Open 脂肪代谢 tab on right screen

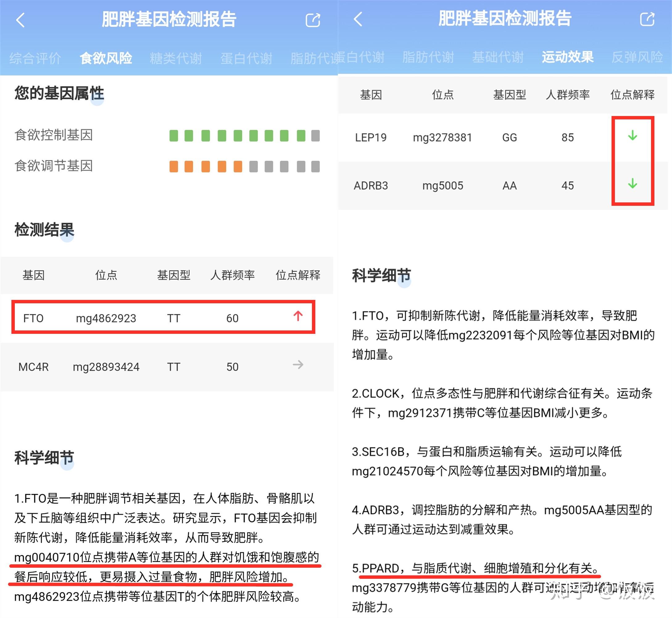(x=428, y=57)
